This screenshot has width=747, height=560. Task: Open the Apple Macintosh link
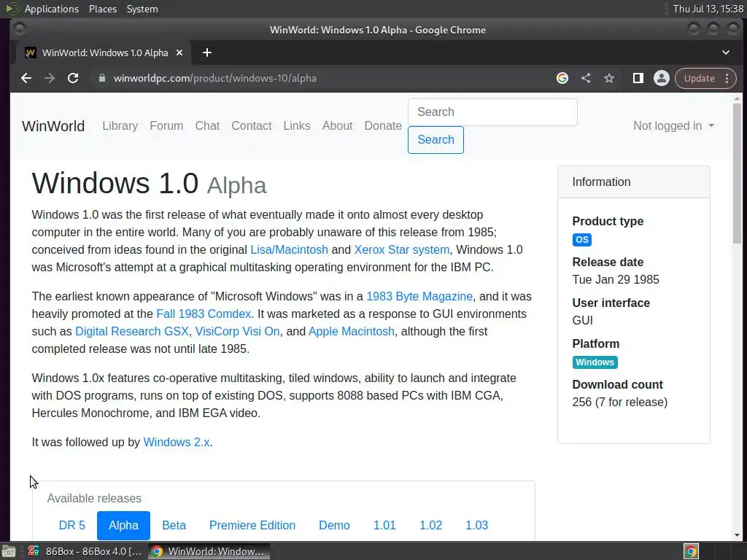(352, 332)
